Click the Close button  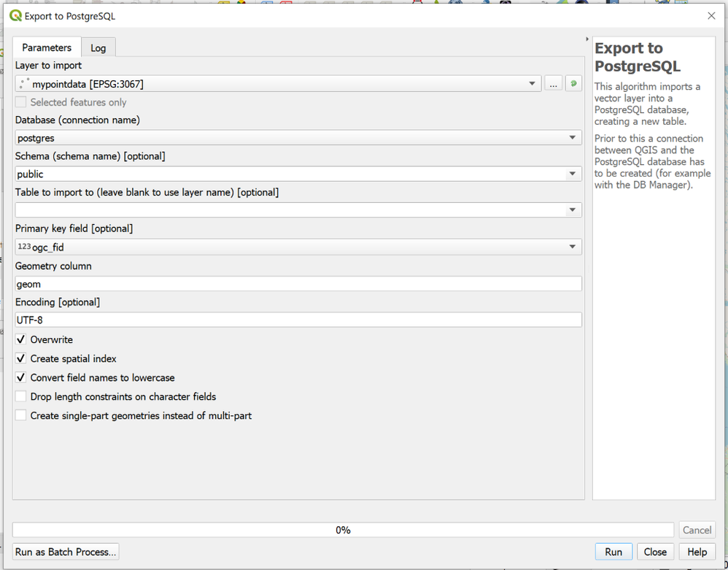pyautogui.click(x=655, y=552)
